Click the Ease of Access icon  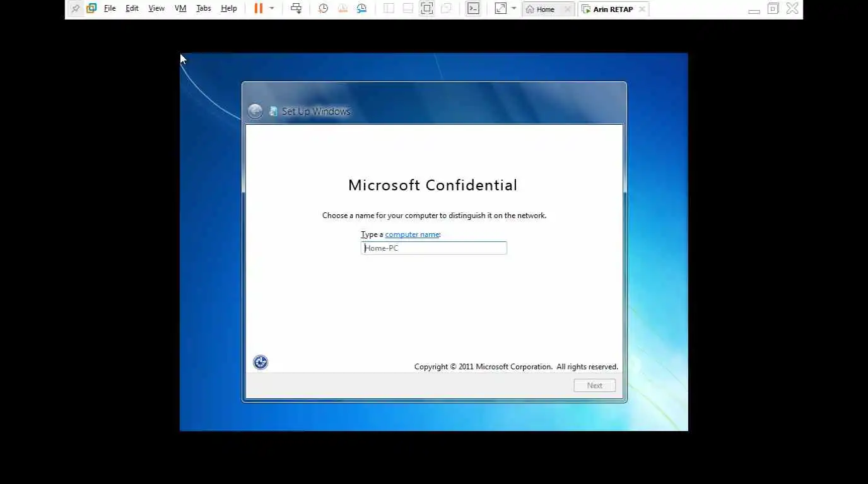point(261,362)
